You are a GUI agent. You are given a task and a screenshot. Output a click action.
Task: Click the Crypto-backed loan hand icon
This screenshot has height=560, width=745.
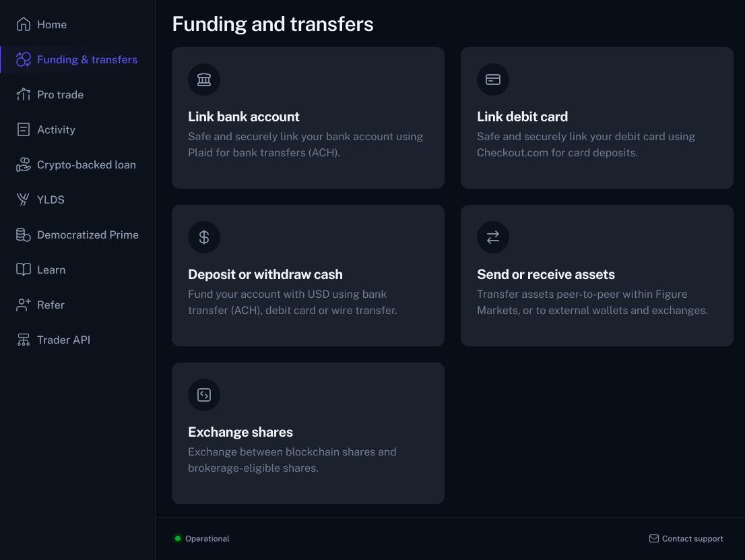click(24, 164)
